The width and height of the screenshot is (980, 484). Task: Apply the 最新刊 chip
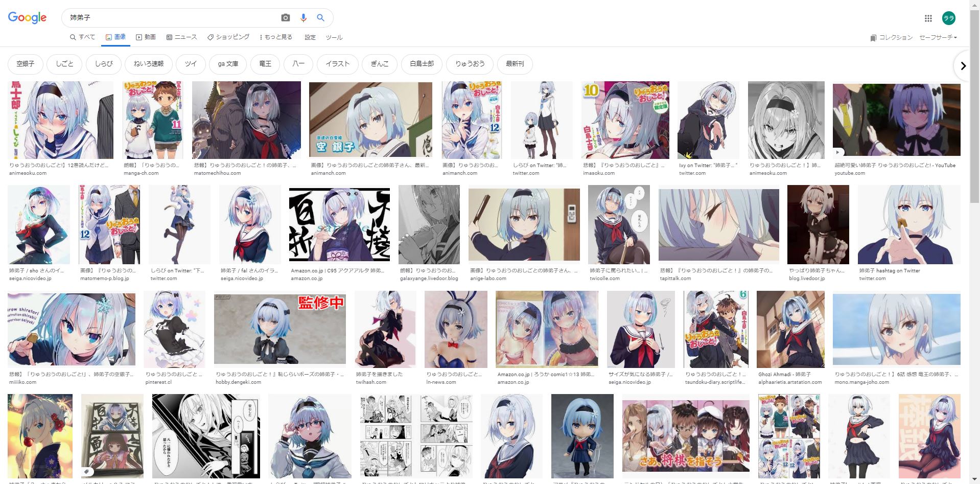click(x=515, y=64)
